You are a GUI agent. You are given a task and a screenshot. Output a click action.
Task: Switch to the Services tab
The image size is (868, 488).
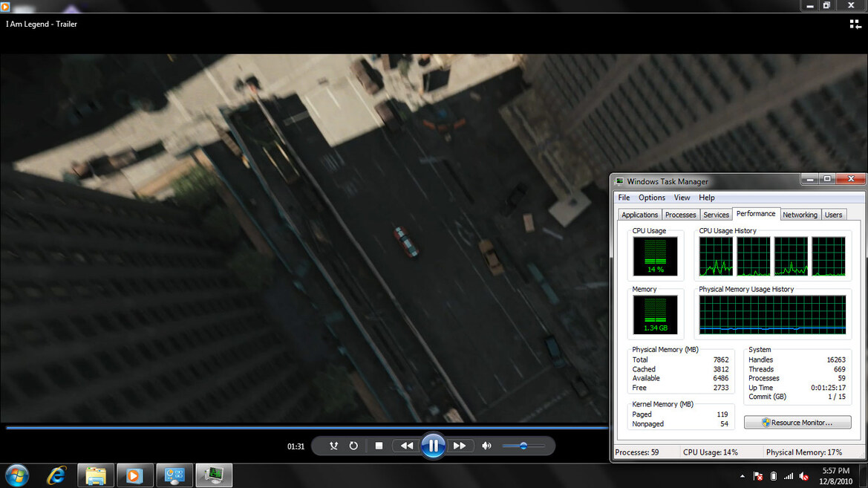pos(716,215)
